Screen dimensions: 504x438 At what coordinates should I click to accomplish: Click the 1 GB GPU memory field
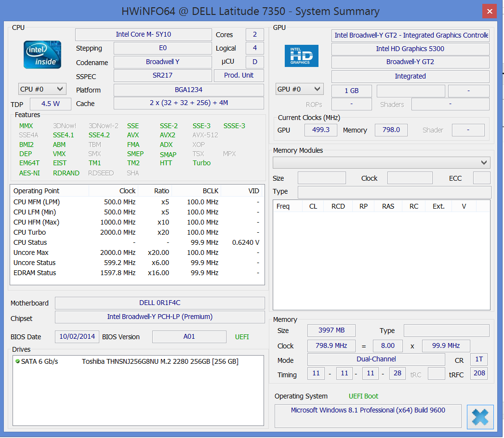click(352, 91)
